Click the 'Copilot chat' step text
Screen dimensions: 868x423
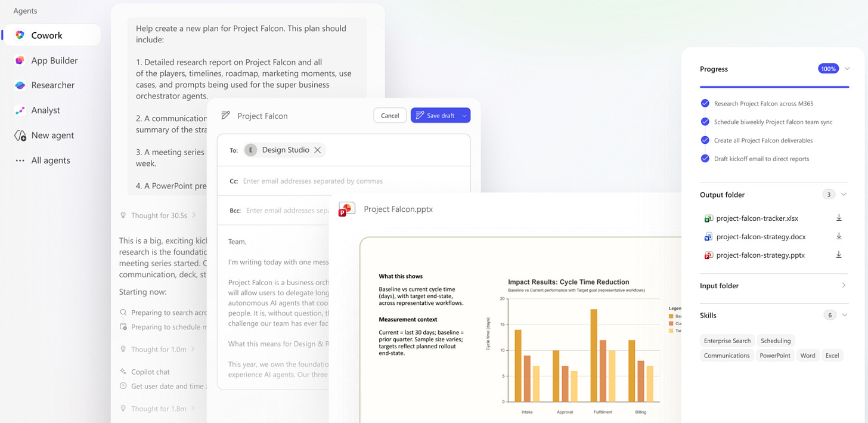pos(150,372)
